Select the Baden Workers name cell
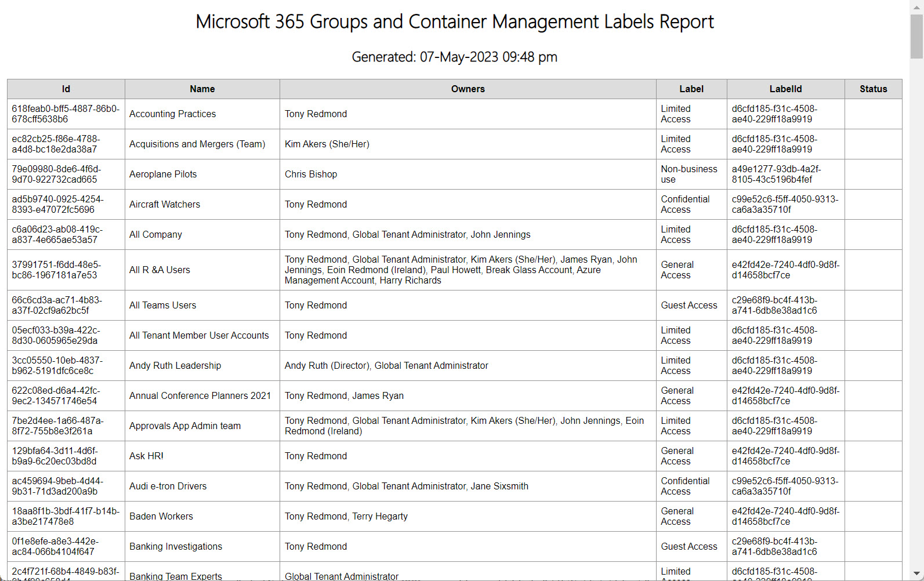 click(202, 516)
